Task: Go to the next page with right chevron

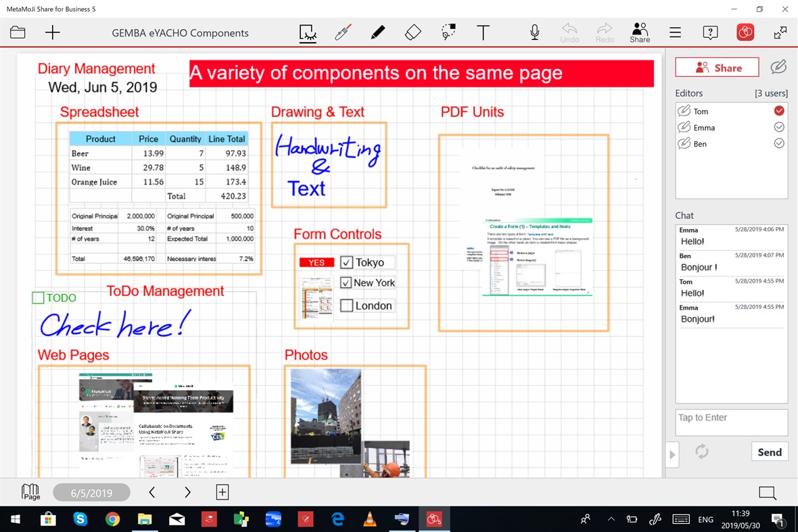Action: pyautogui.click(x=187, y=492)
